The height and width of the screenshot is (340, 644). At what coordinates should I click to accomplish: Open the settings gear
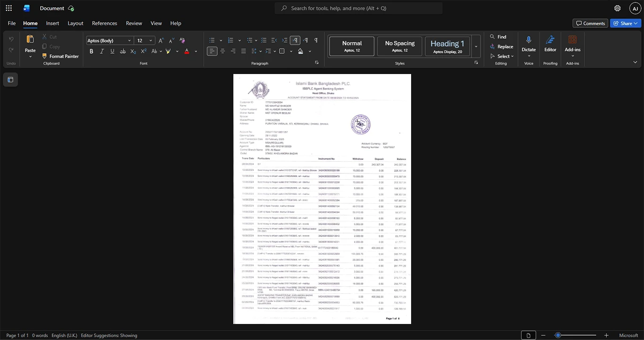coord(618,8)
